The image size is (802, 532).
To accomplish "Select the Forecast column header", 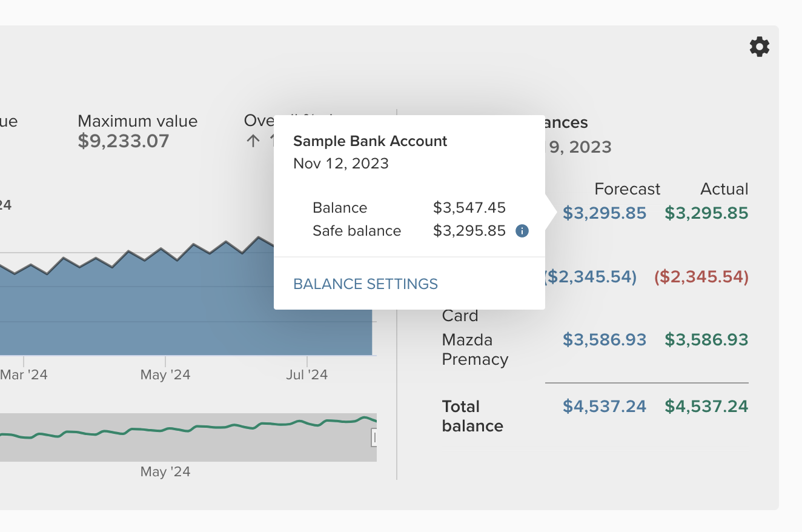I will (x=627, y=189).
